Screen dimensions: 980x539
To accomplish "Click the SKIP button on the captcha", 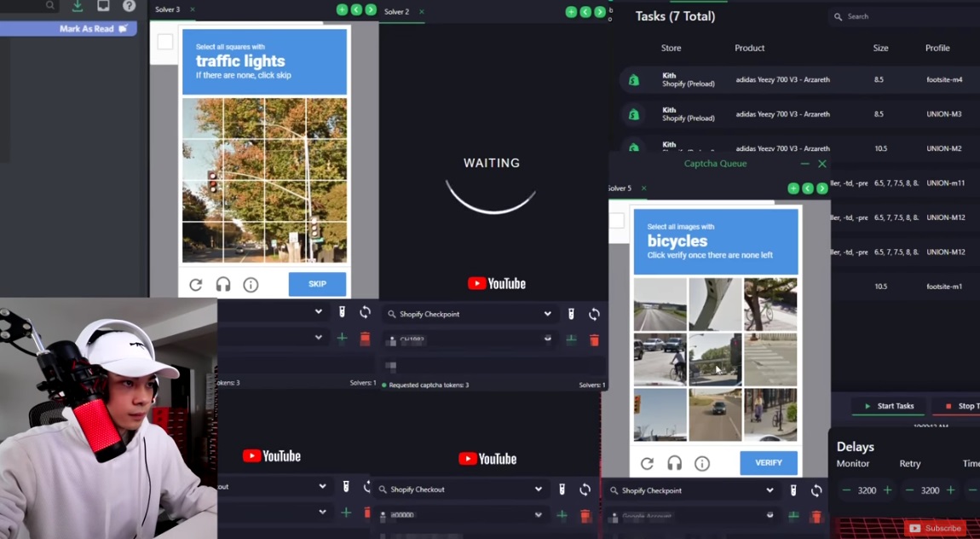I will coord(318,284).
